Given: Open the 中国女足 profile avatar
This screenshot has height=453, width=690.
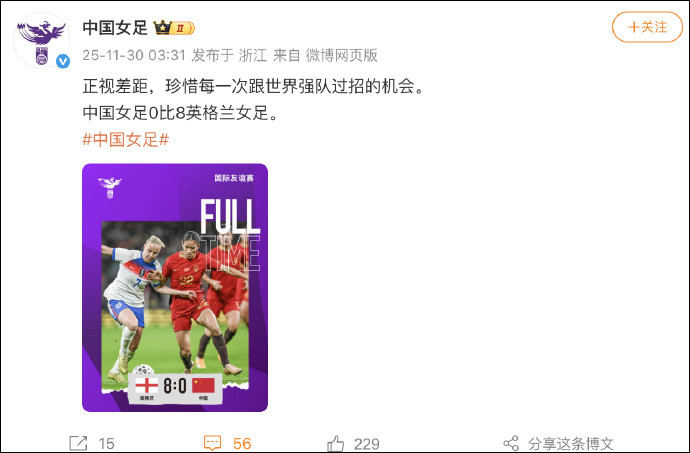Looking at the screenshot, I should click(x=42, y=41).
